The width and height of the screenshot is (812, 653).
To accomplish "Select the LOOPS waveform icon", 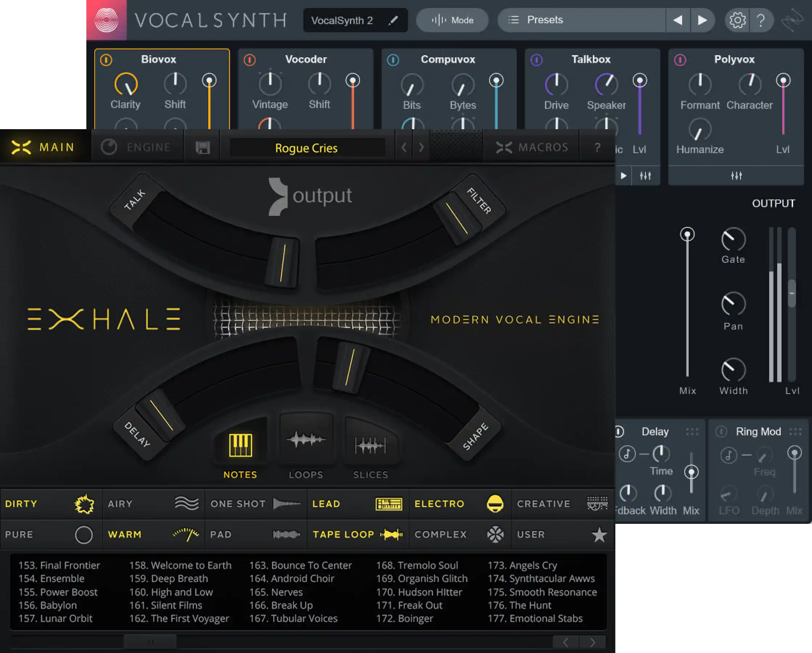I will click(x=306, y=439).
